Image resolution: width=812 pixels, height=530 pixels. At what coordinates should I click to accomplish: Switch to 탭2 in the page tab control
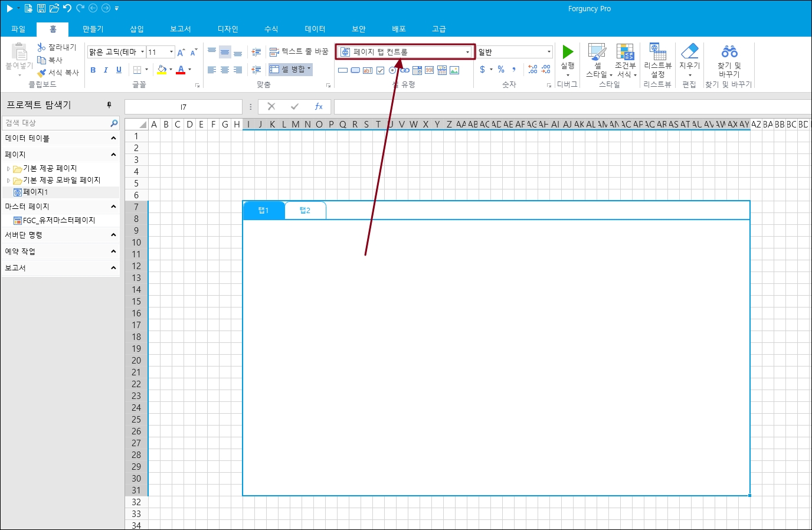tap(304, 211)
